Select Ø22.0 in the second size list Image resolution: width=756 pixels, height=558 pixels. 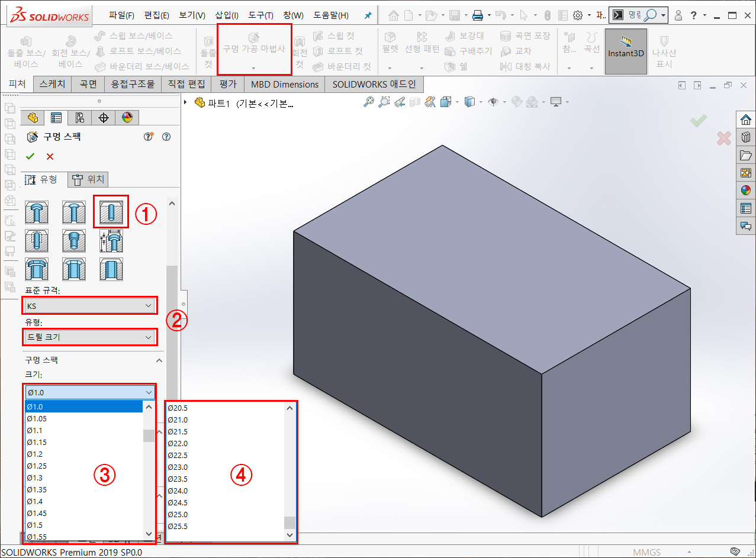(178, 443)
